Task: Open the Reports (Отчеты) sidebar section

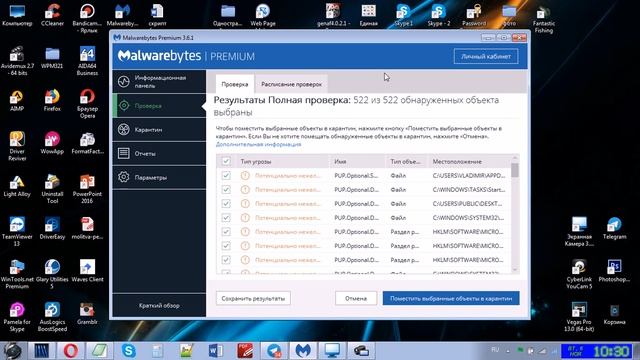Action: point(159,153)
